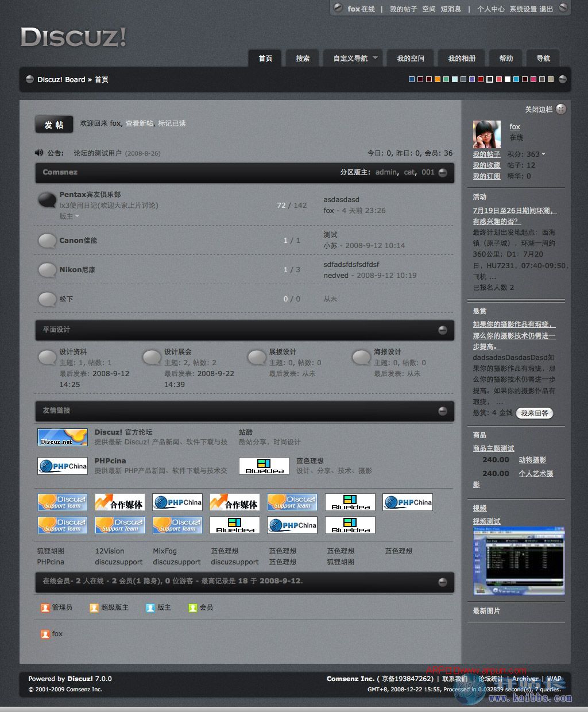Click the 标记已读 link
The image size is (588, 712).
172,123
